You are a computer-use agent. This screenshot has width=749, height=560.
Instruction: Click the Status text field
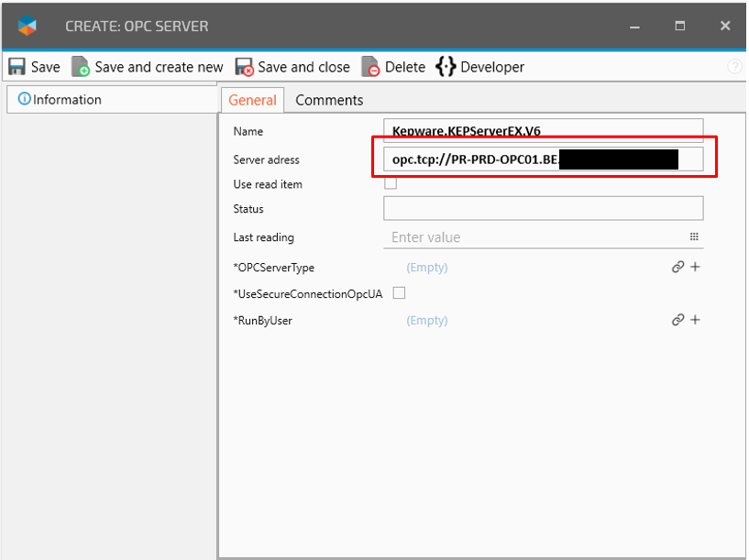[x=543, y=209]
